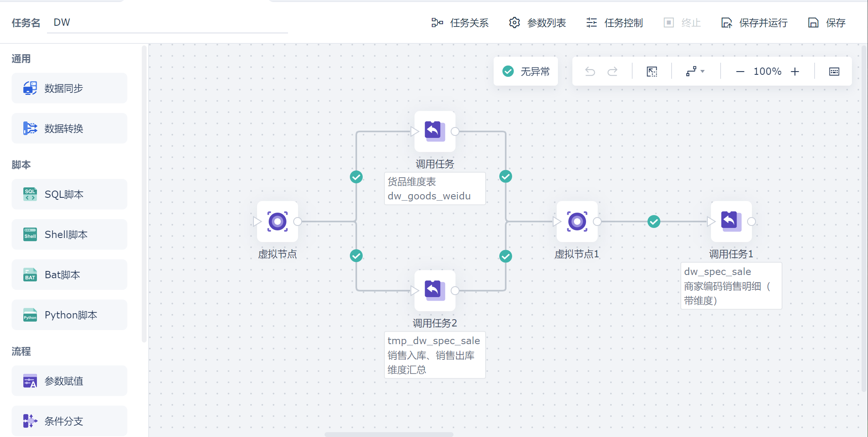The height and width of the screenshot is (437, 868).
Task: Click the undo arrow icon
Action: tap(590, 72)
